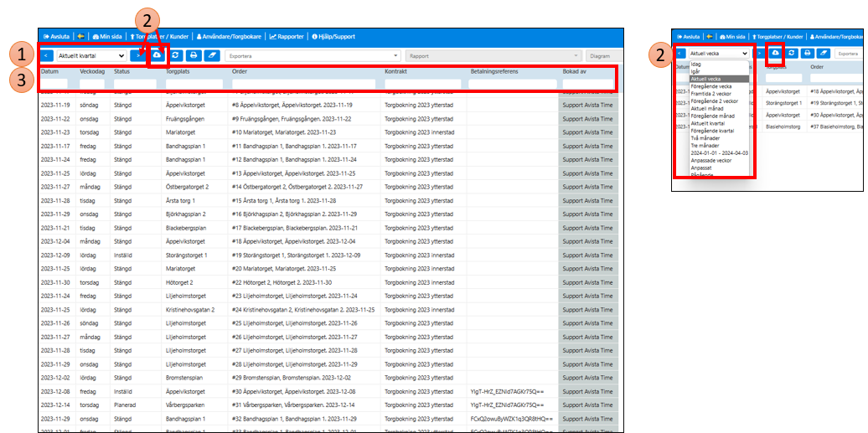Open the Rapport dropdown
The width and height of the screenshot is (868, 433).
(x=493, y=55)
